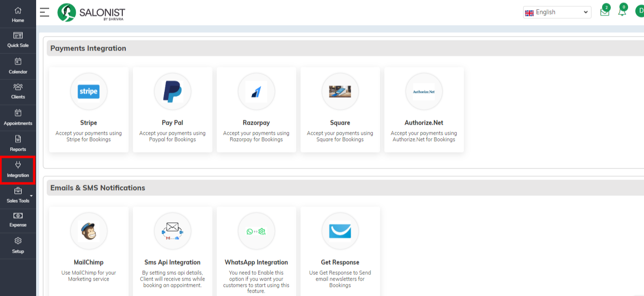Click the Authorize.Net logo icon
644x296 pixels.
(424, 91)
